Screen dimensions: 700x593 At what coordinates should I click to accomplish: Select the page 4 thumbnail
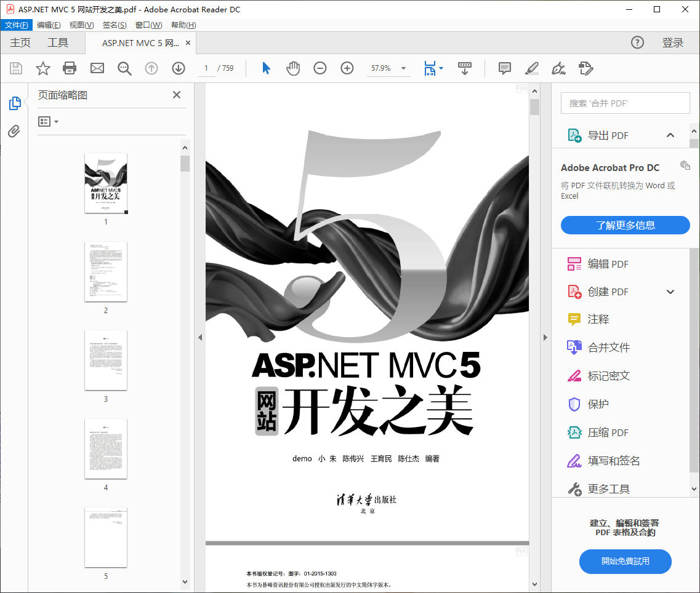pos(106,448)
